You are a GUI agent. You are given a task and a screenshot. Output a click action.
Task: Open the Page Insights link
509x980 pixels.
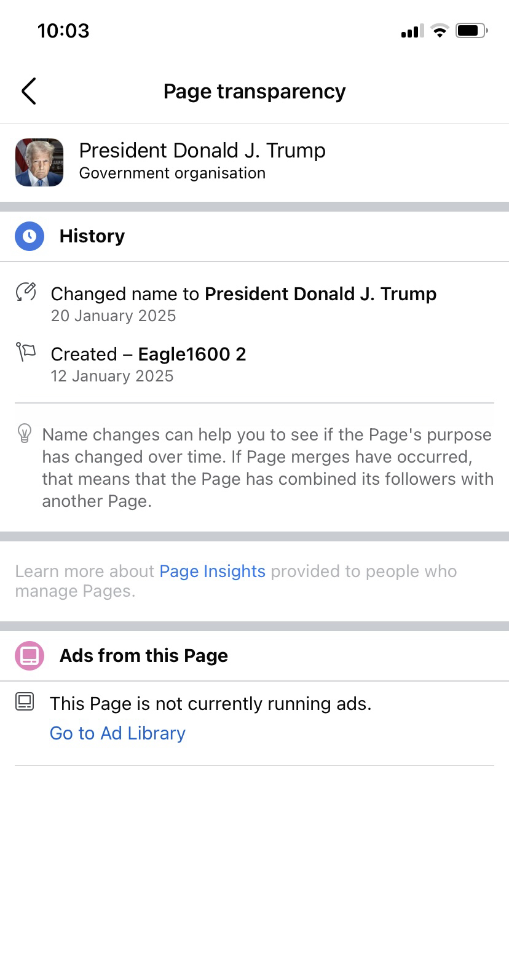(212, 572)
